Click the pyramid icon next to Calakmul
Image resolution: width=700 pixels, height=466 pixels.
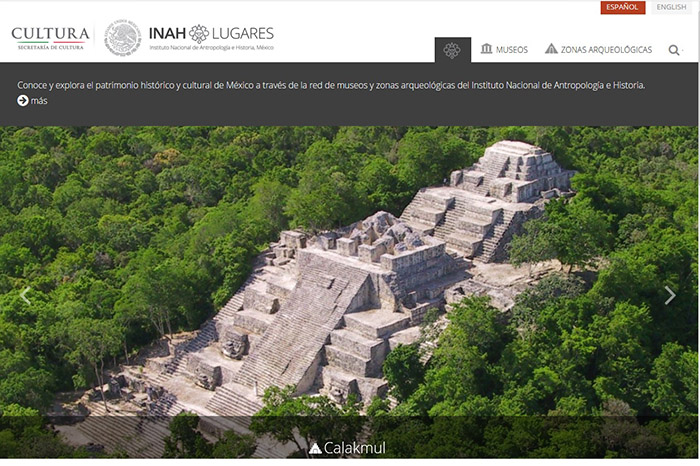tap(315, 448)
